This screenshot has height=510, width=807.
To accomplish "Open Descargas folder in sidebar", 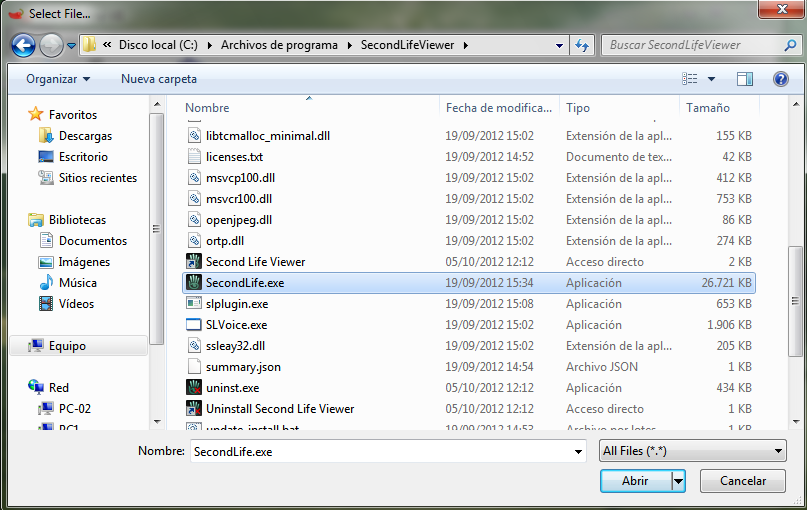I will pyautogui.click(x=85, y=136).
